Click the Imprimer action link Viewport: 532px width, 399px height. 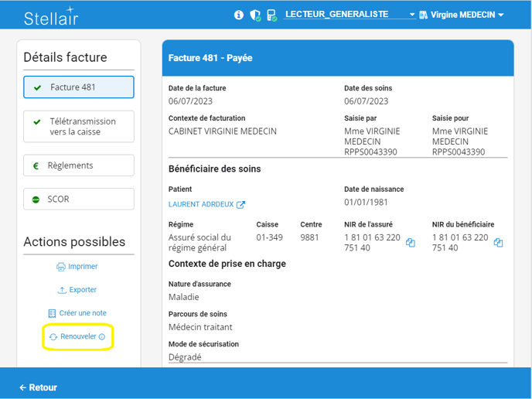point(77,267)
